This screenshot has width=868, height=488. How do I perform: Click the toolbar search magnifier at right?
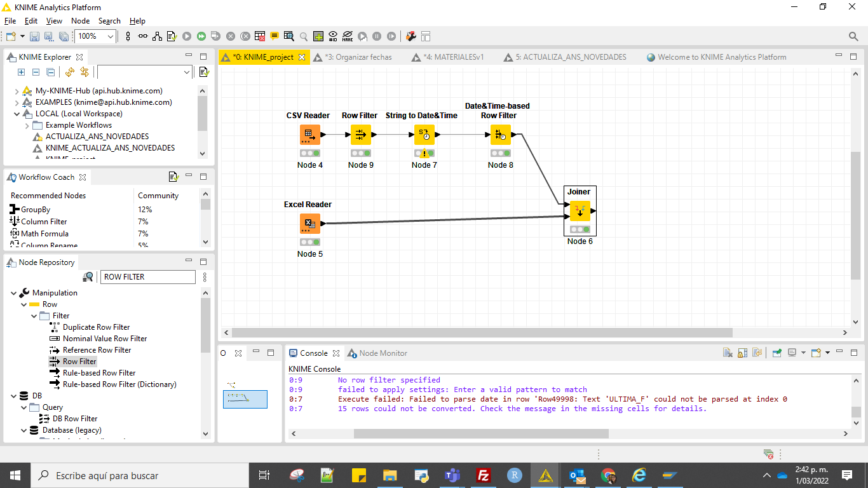[853, 37]
